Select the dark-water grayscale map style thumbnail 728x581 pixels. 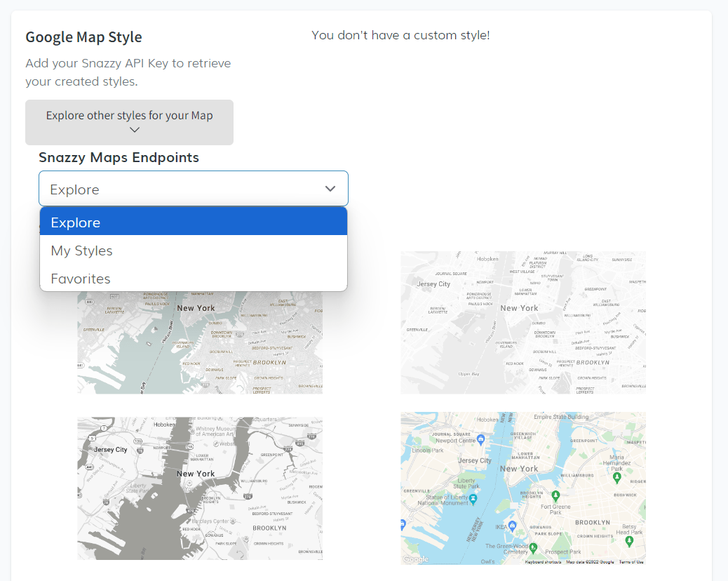200,488
